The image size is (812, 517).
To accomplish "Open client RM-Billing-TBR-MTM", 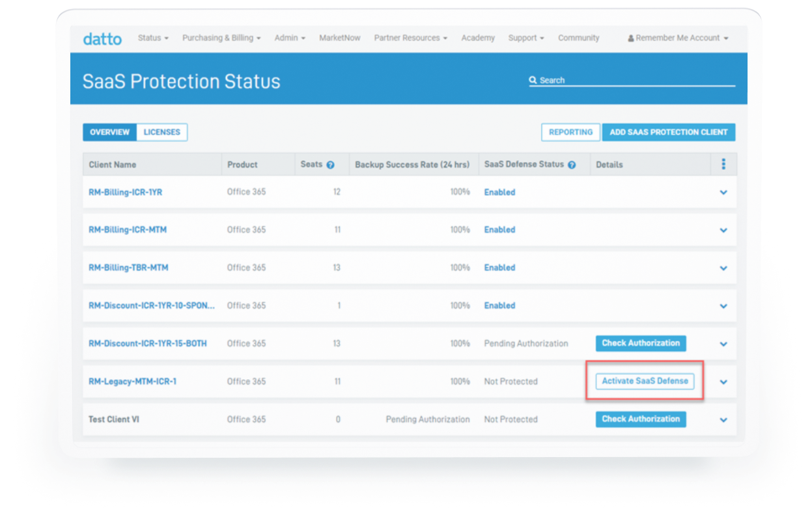I will coord(128,268).
